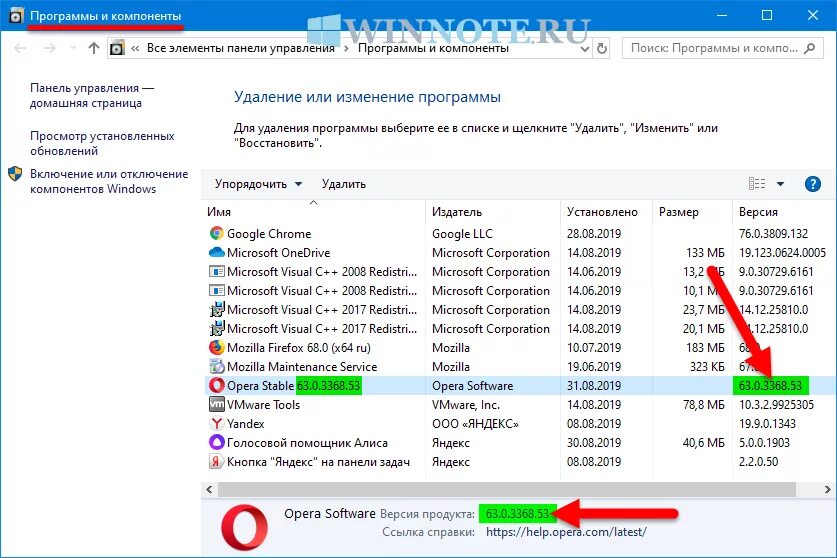Image resolution: width=837 pixels, height=558 pixels.
Task: Click Программы и компоненты breadcrumb
Action: click(433, 48)
